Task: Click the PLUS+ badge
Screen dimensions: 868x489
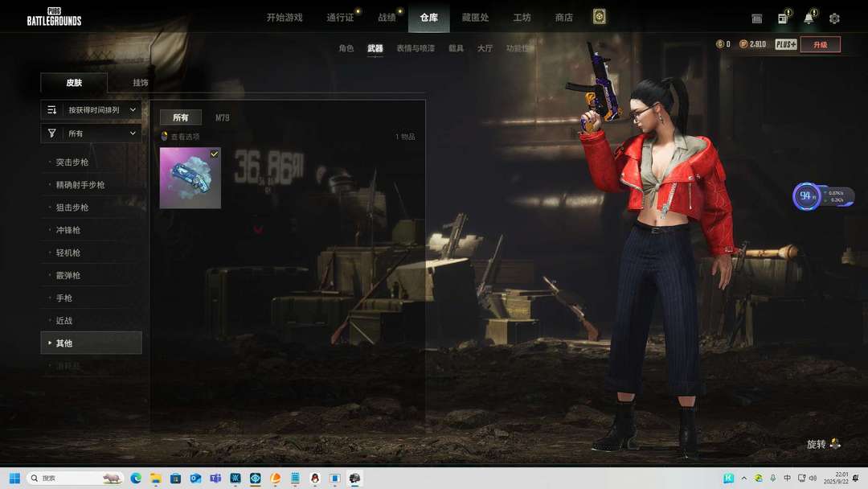Action: (x=785, y=44)
